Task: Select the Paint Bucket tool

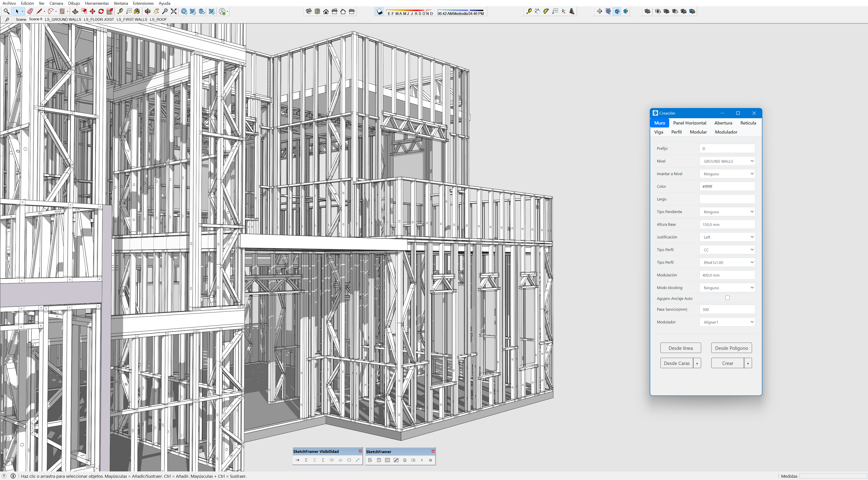Action: 137,12
